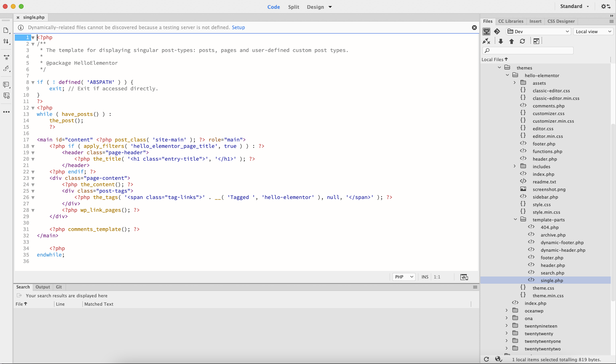Collapse code fold triangle on line 8
This screenshot has height=364, width=616.
coord(33,82)
